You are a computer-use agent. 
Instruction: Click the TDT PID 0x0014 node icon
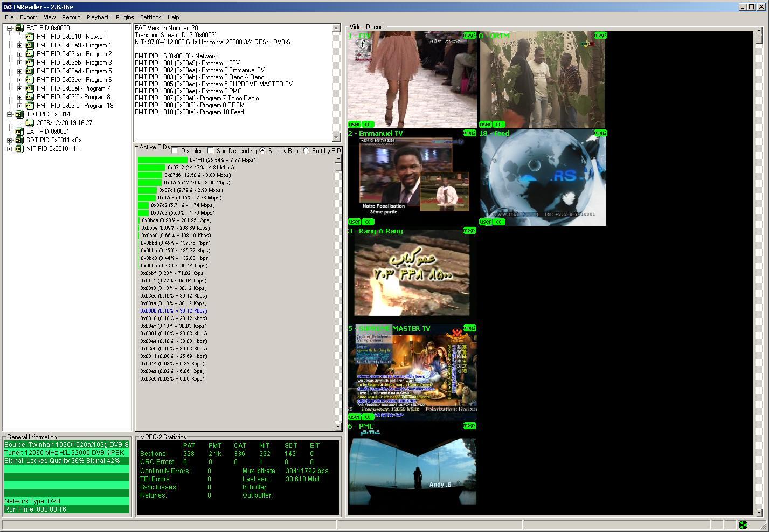[x=19, y=114]
